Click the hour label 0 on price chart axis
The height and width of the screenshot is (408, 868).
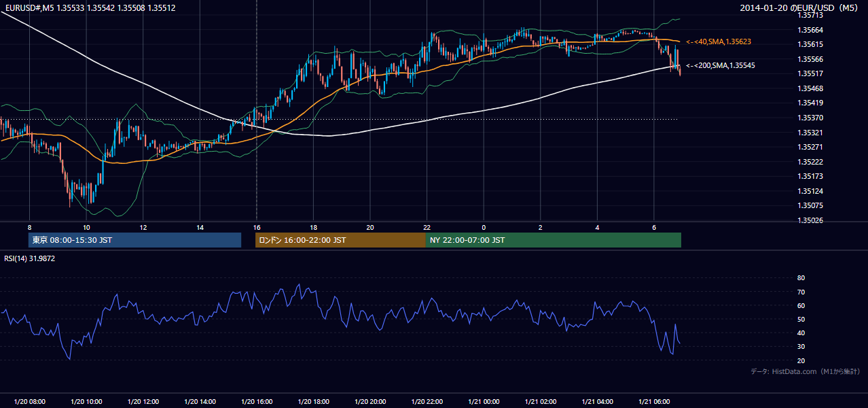[484, 227]
